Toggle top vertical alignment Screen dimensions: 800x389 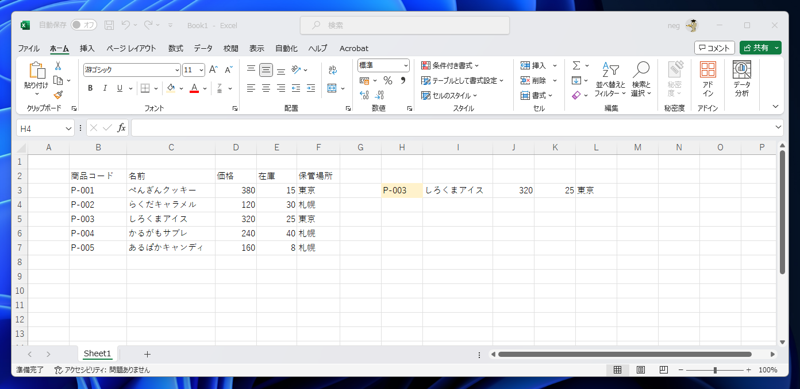click(251, 69)
